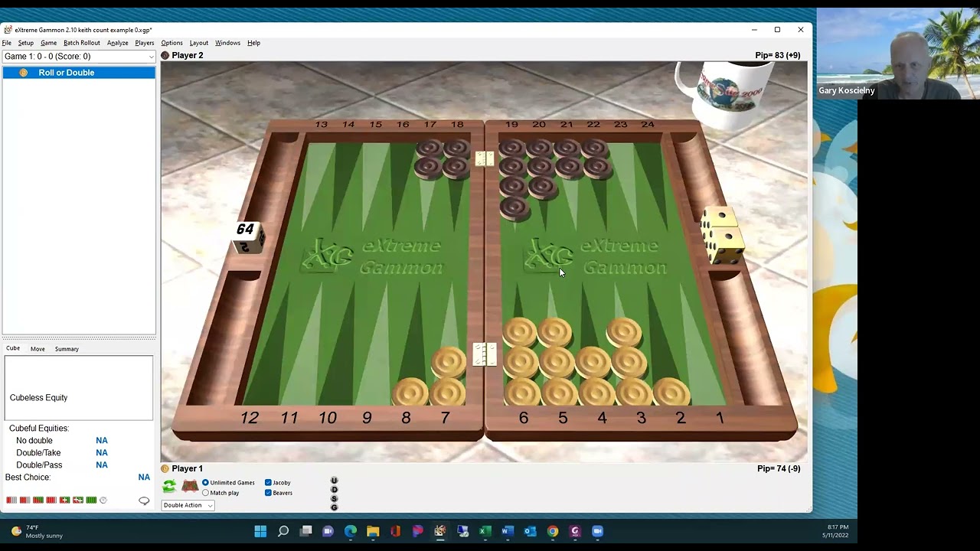Click the single checker on point 2

671,392
